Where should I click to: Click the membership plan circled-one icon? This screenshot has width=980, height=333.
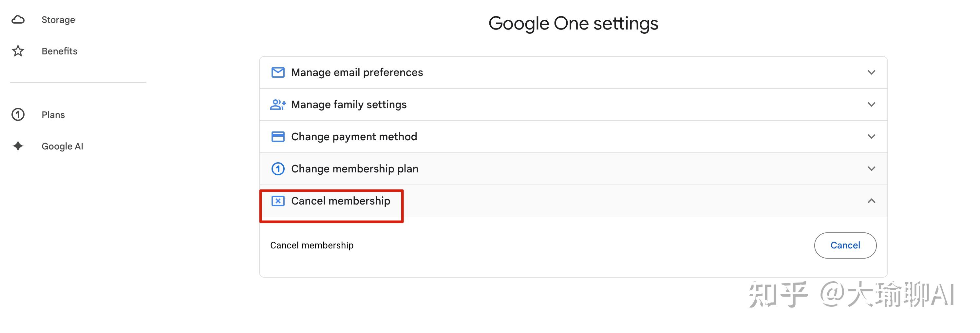278,168
